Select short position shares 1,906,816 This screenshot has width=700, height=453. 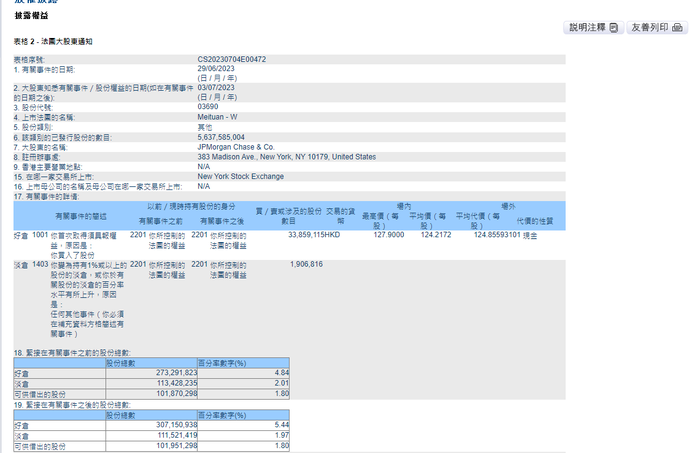tap(306, 264)
